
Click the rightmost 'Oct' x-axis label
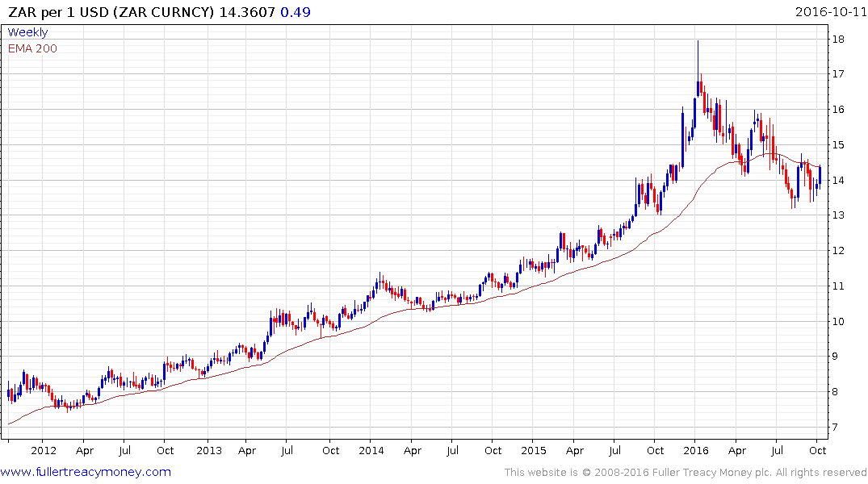click(818, 450)
